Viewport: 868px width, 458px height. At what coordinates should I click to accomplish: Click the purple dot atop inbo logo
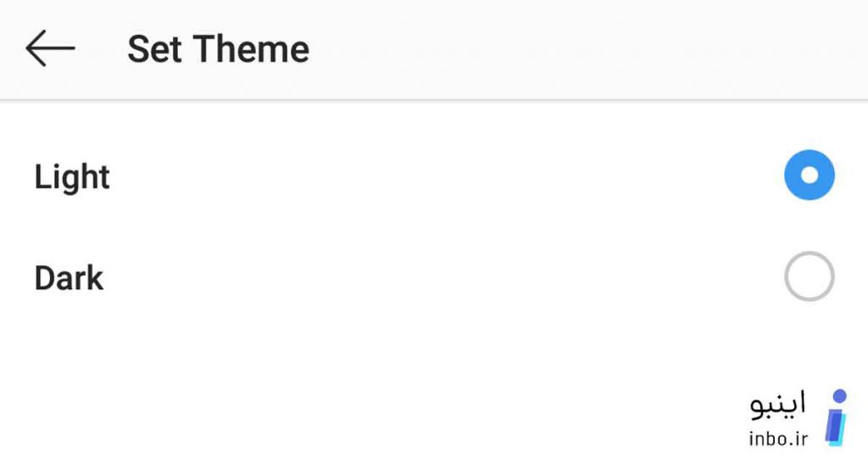tap(840, 396)
